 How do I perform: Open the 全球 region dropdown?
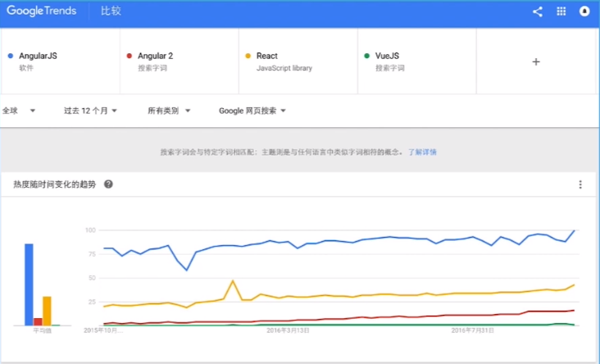[19, 111]
